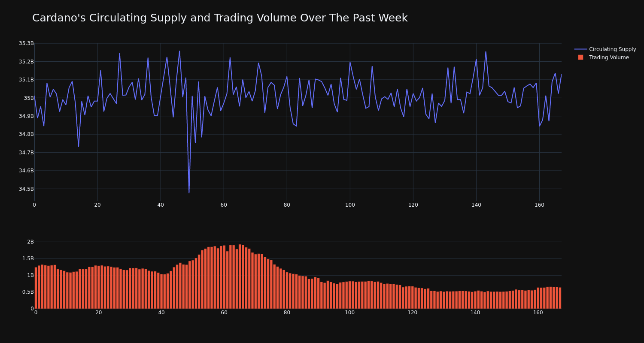Click the 2B label on volume axis
644x343 pixels.
30,242
